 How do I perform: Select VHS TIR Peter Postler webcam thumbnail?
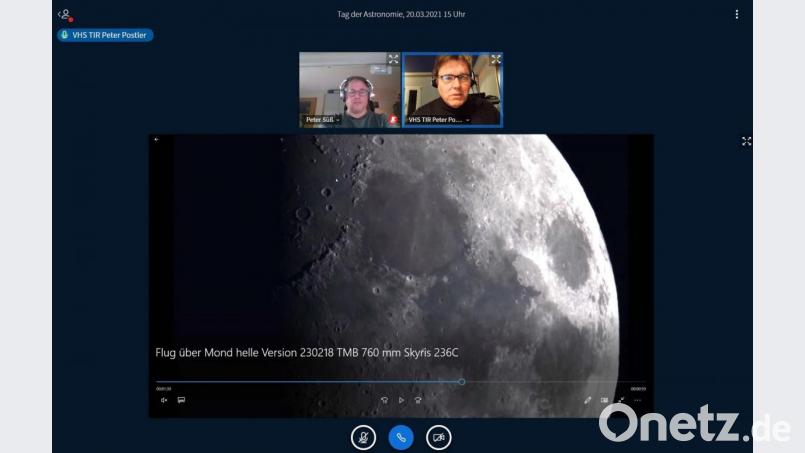coord(452,89)
